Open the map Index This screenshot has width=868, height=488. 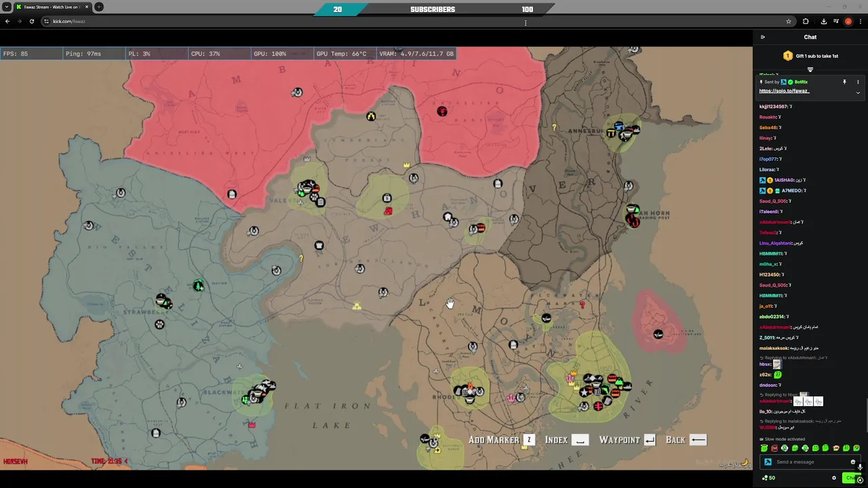(566, 440)
